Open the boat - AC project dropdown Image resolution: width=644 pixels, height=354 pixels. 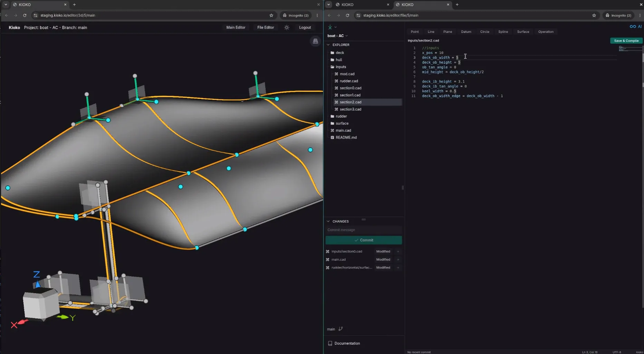click(x=337, y=36)
